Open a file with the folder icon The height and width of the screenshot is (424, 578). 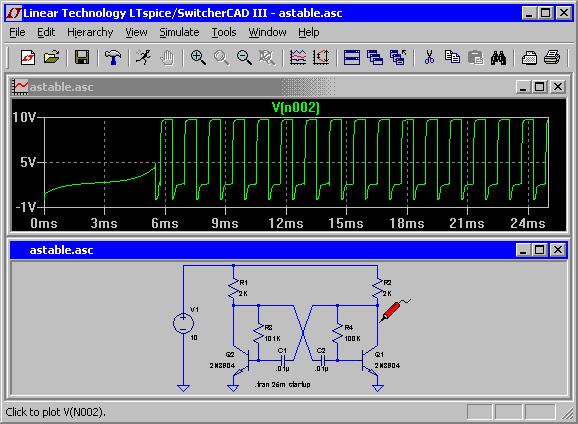(x=52, y=58)
